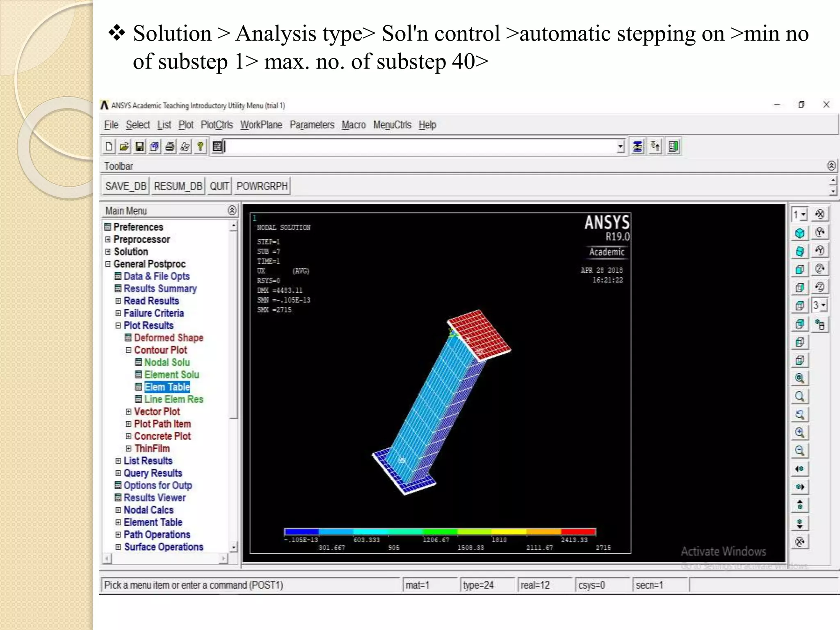Open the command input history dropdown arrow
This screenshot has height=630, width=840.
click(x=621, y=146)
